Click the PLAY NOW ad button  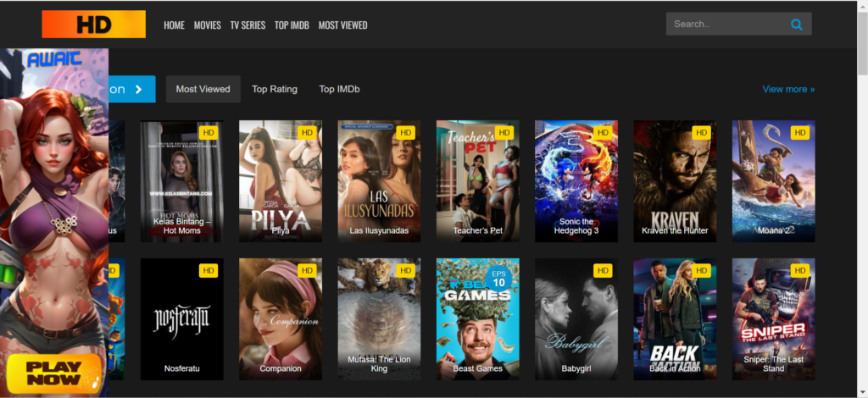coord(54,373)
